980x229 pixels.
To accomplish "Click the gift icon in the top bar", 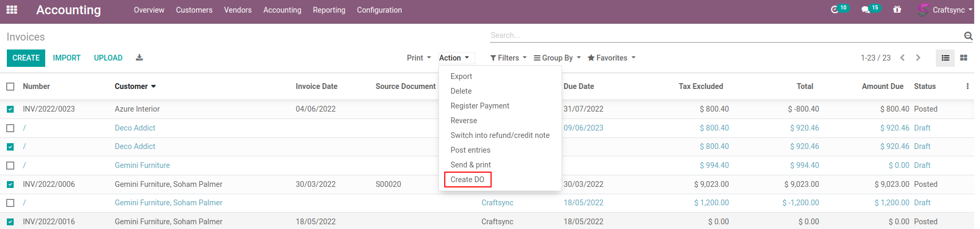I will tap(897, 10).
